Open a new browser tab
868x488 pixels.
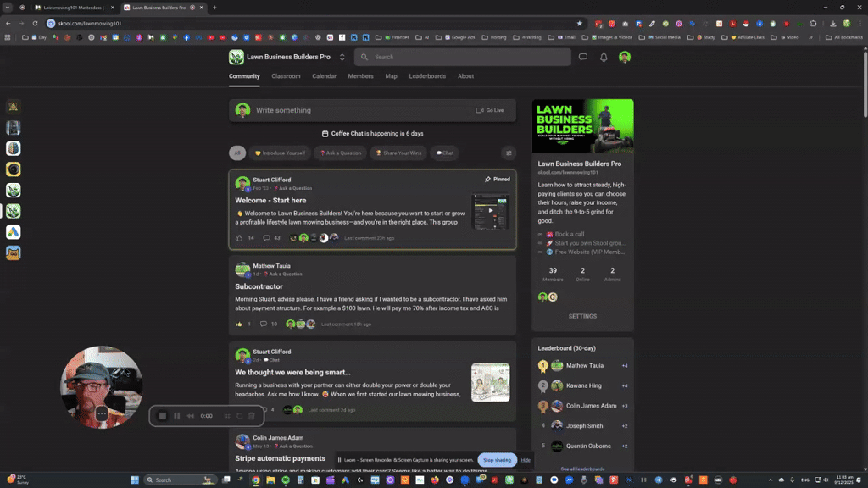tap(214, 8)
